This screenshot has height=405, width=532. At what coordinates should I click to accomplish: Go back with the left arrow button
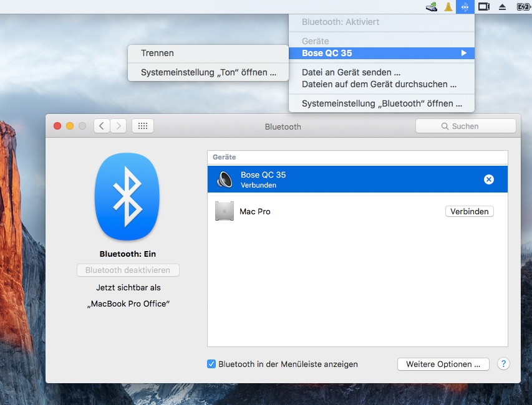click(x=102, y=126)
